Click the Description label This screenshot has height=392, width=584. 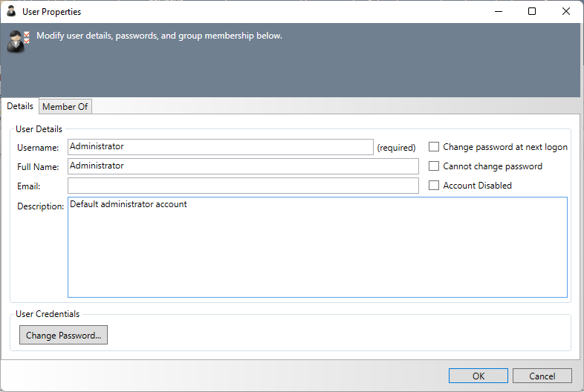click(41, 206)
